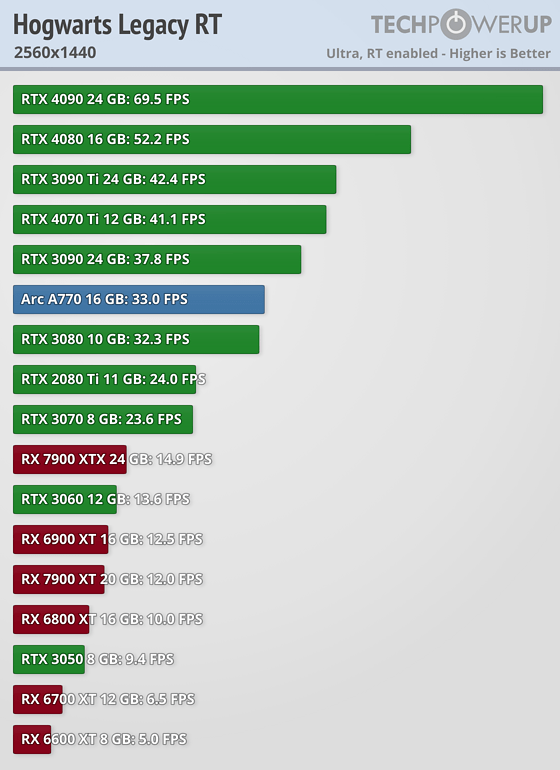Click the RX 6800 XT bar
Image resolution: width=560 pixels, height=770 pixels.
(51, 620)
